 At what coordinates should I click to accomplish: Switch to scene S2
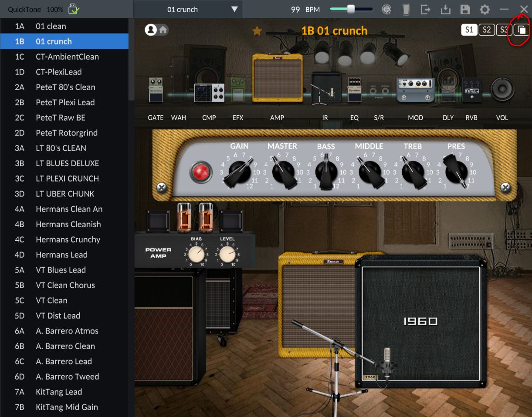tap(486, 30)
